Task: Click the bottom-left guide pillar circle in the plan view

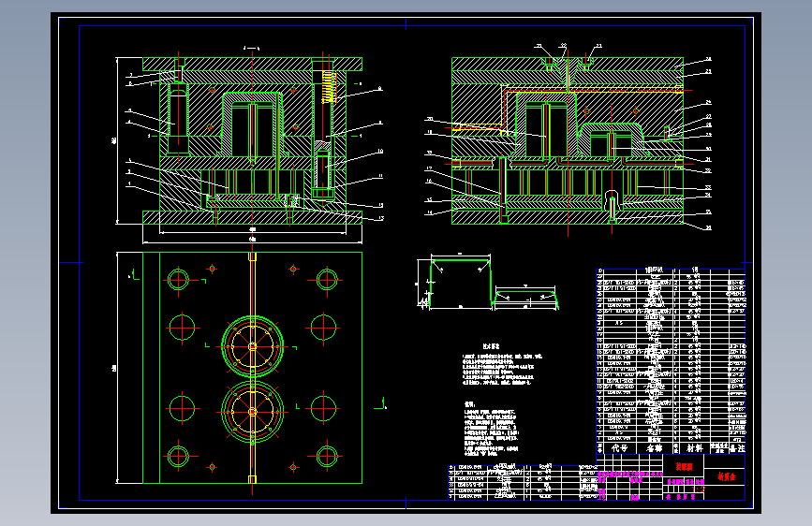Action: (178, 457)
